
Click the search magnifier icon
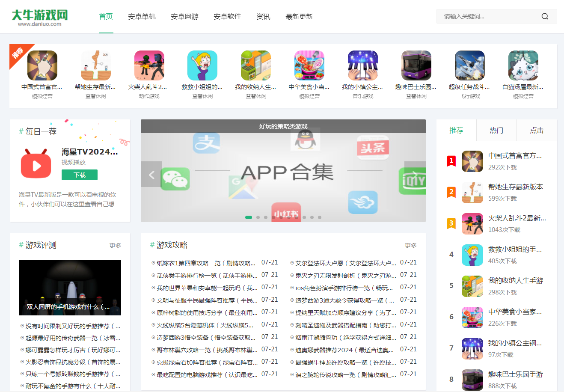[x=545, y=16]
